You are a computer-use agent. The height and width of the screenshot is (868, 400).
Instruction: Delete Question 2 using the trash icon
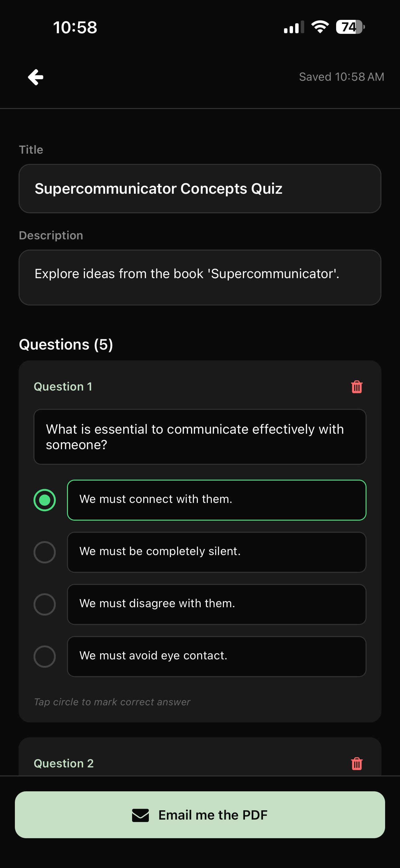coord(356,763)
